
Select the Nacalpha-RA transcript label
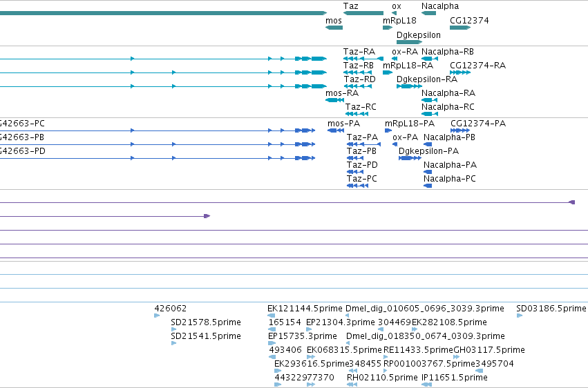point(448,93)
